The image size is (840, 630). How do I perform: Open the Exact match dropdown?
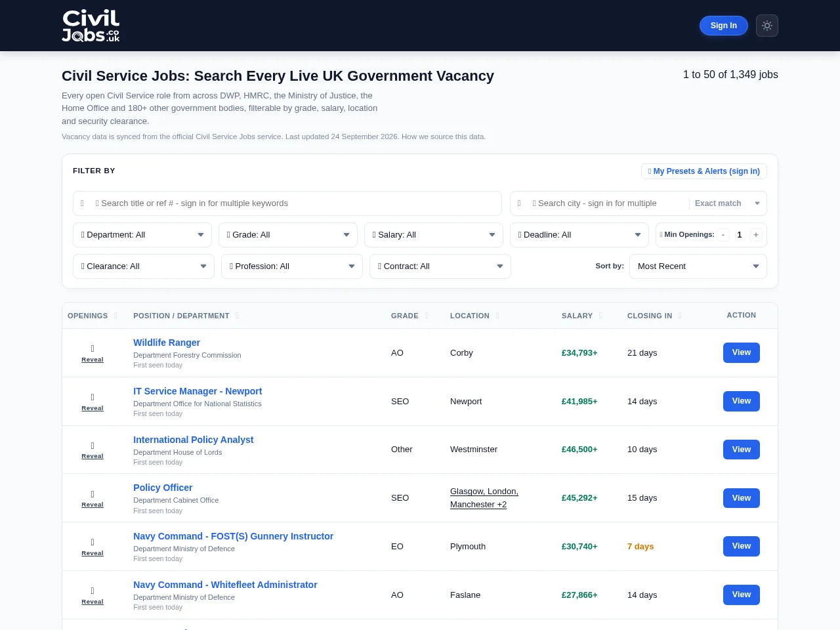(727, 203)
